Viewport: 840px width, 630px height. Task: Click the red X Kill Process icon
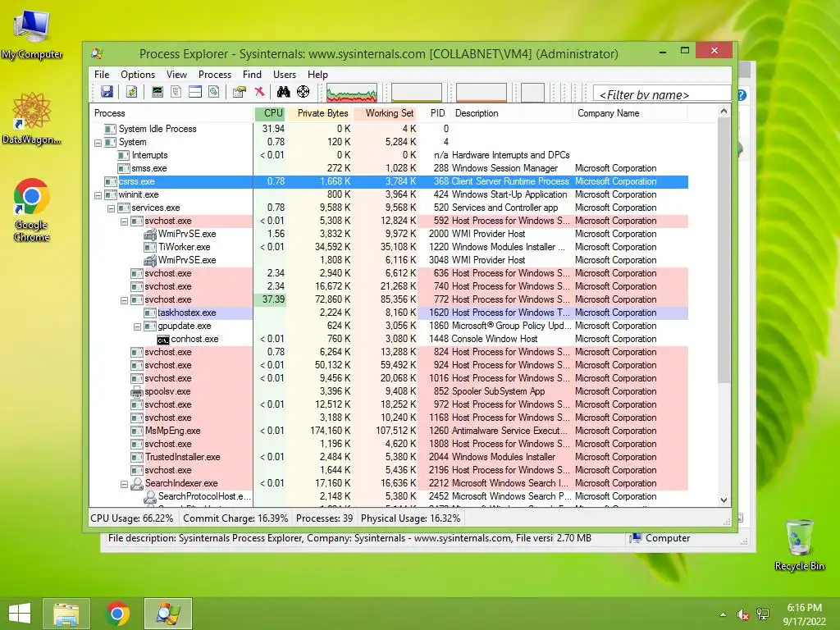click(259, 92)
